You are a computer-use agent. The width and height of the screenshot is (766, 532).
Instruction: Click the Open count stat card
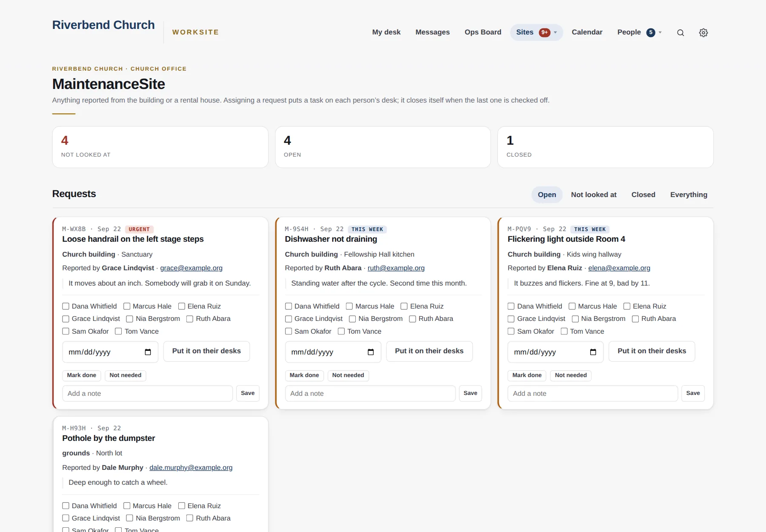[x=383, y=147]
